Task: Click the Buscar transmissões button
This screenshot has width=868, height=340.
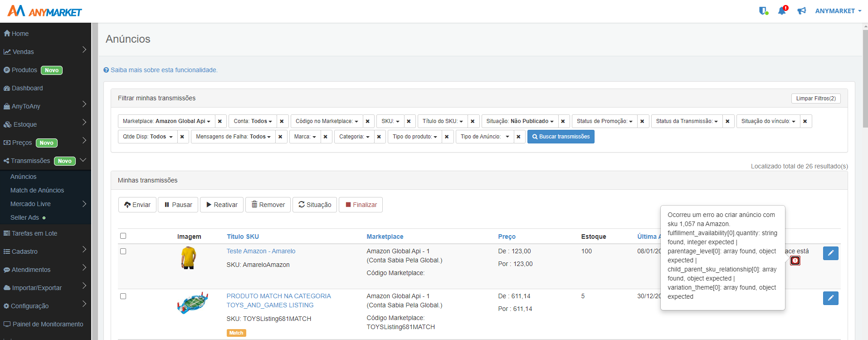Action: click(x=561, y=137)
